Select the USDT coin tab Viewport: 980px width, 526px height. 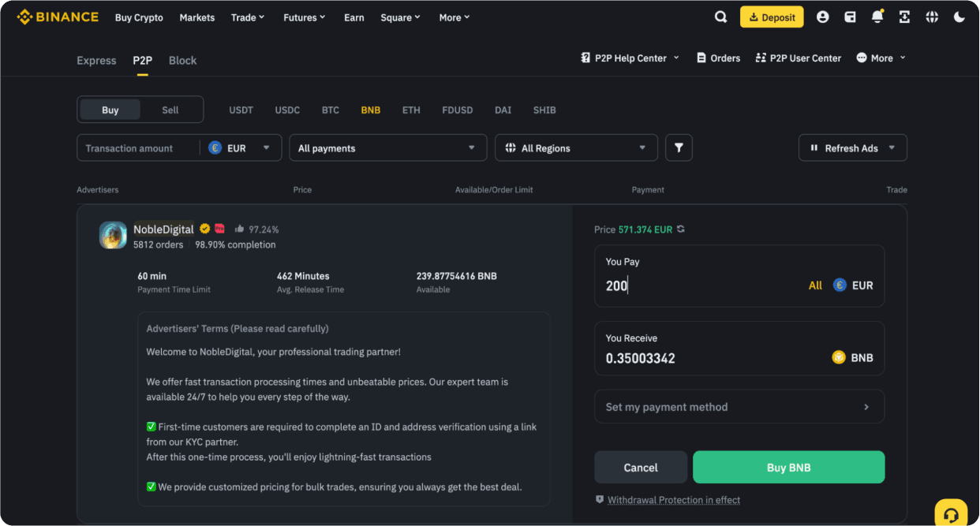click(241, 110)
